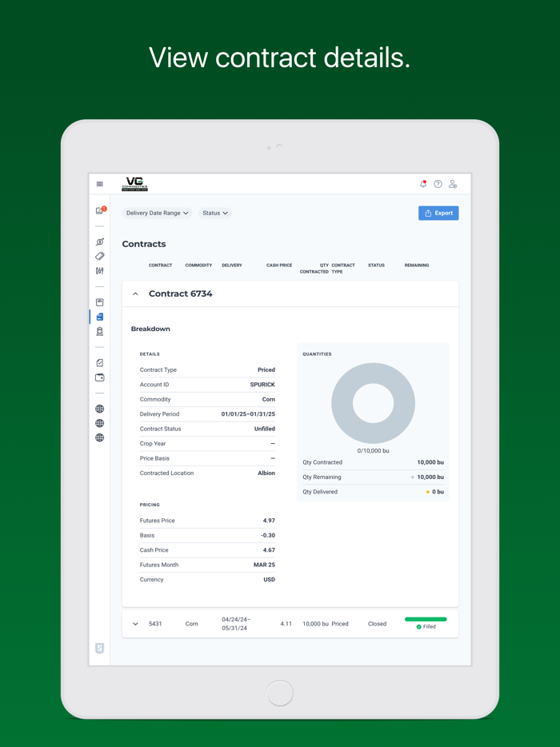Click the middle globe sidebar icon
The width and height of the screenshot is (560, 747).
[100, 423]
